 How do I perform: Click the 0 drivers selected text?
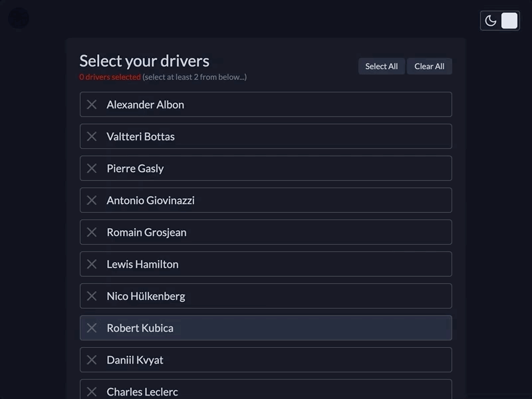(x=109, y=77)
